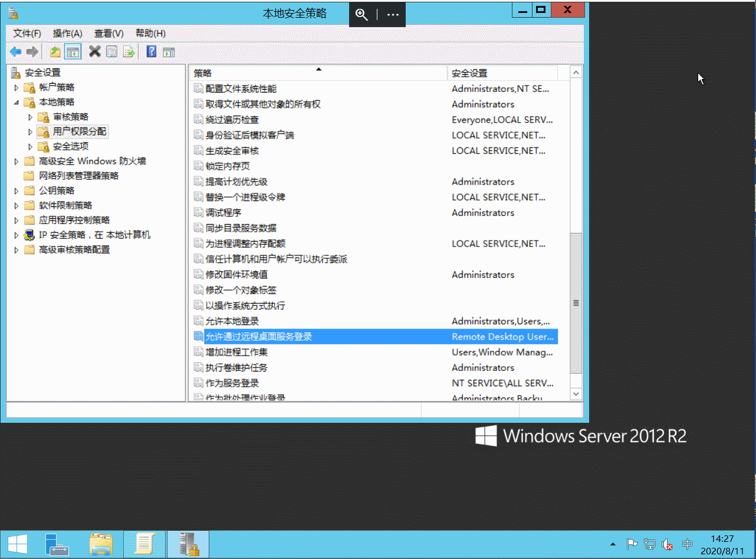Image resolution: width=756 pixels, height=559 pixels.
Task: Sort by the 安全设置 column header
Action: pyautogui.click(x=501, y=73)
